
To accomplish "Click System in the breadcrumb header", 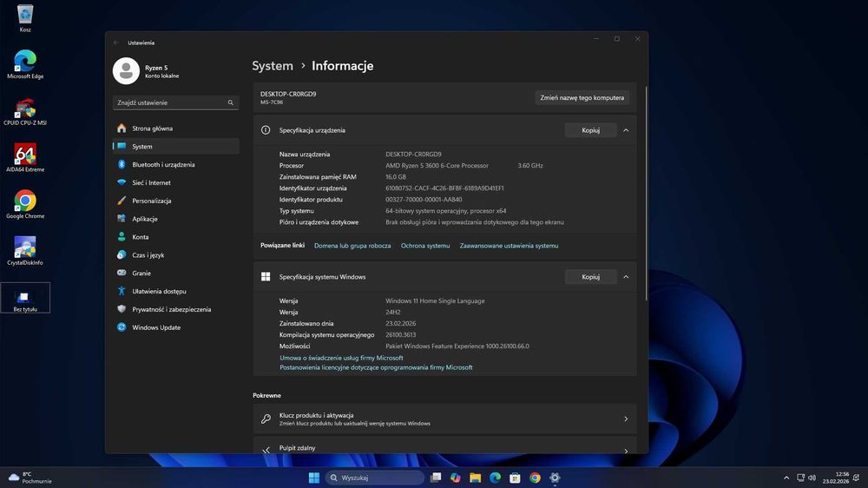I will coord(273,66).
